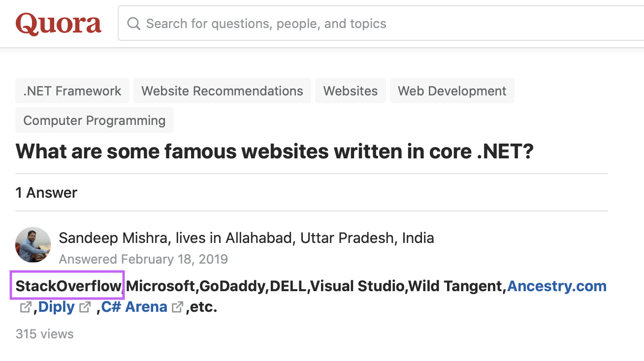Select the Computer Programming topic tag

pos(94,120)
